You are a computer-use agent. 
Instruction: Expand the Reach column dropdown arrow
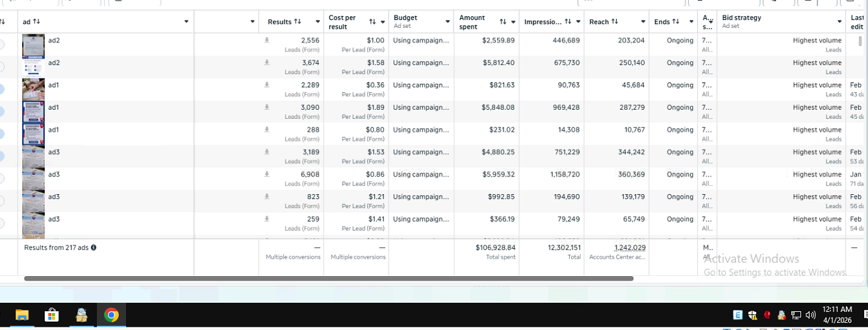point(643,22)
